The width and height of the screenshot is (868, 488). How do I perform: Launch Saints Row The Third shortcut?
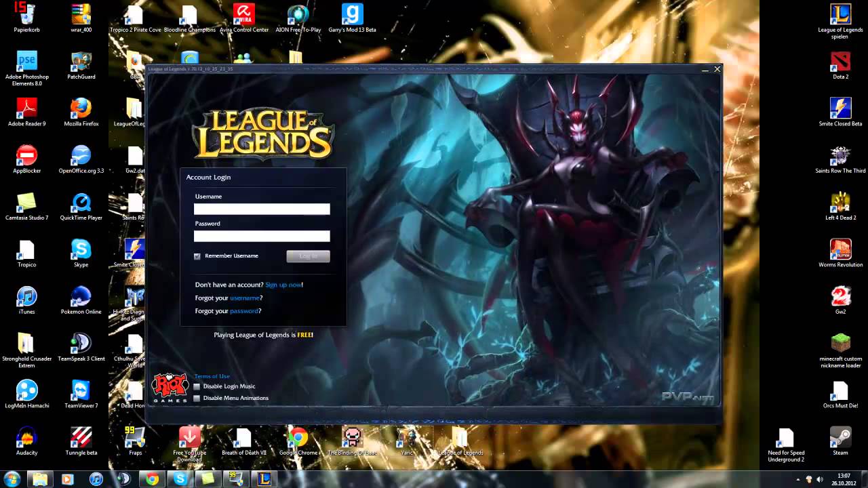click(840, 159)
